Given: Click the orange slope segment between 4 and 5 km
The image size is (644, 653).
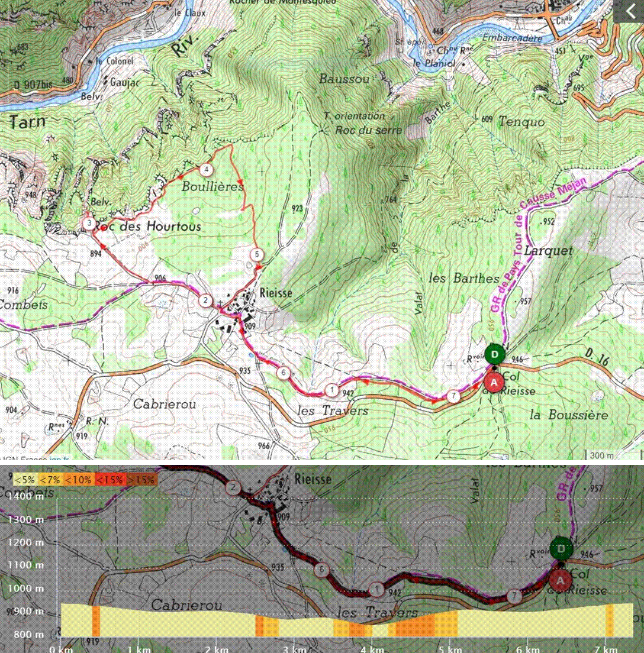Looking at the screenshot, I should tap(415, 626).
